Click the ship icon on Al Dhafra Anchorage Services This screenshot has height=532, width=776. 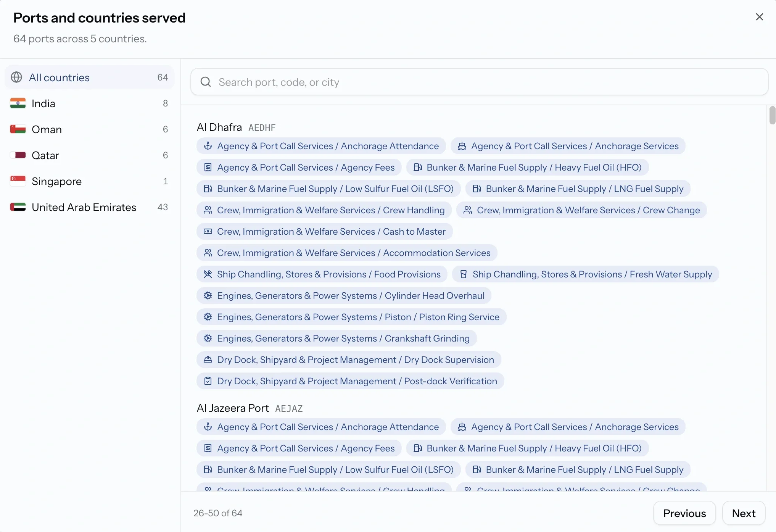coord(462,146)
